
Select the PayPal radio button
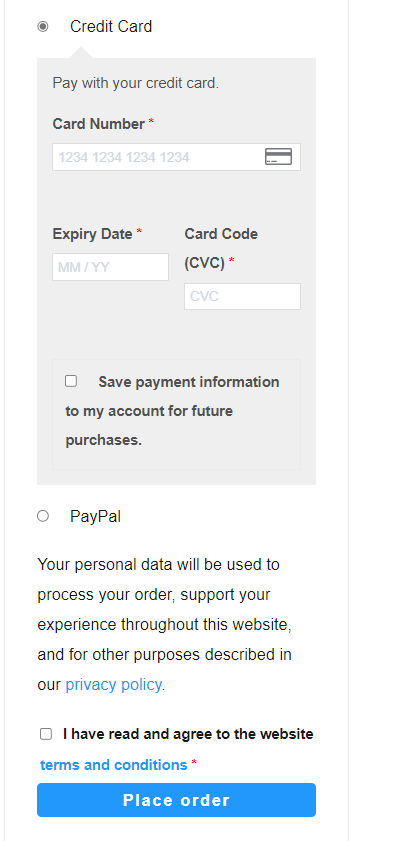pos(43,516)
